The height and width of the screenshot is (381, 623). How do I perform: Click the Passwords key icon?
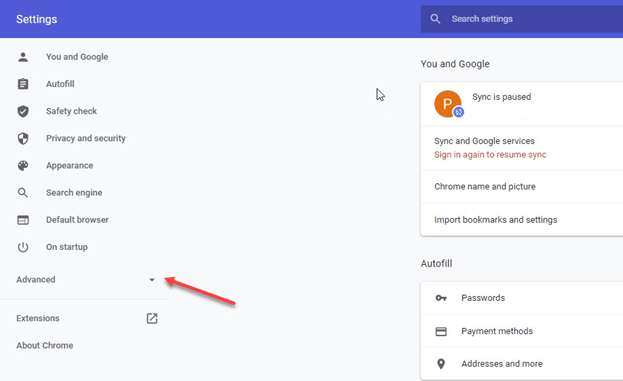(441, 298)
